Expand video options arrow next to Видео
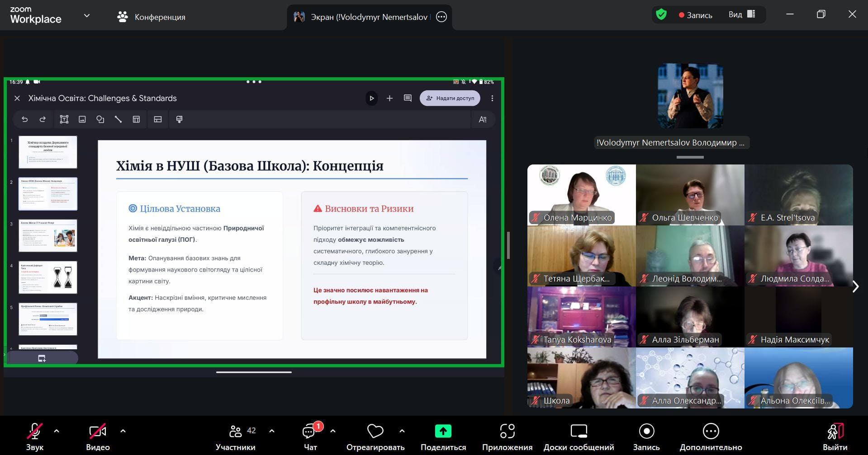Viewport: 868px width, 455px height. click(x=123, y=431)
